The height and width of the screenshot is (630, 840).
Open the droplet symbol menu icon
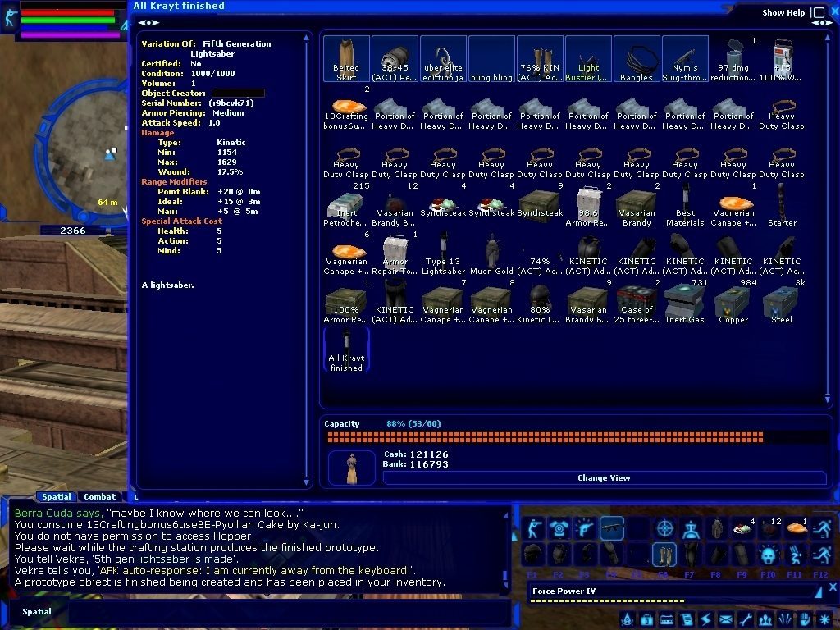pos(627,620)
